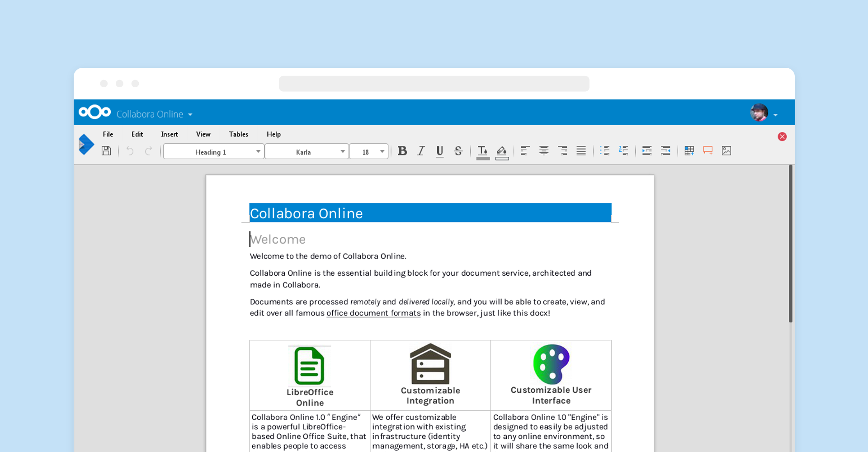Insert an image
Image resolution: width=868 pixels, height=452 pixels.
click(x=726, y=151)
